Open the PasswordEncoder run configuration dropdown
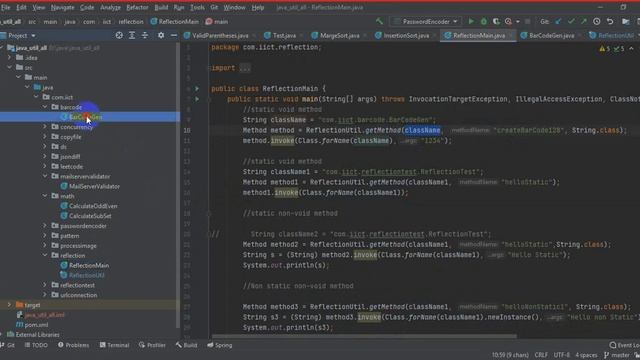640x360 pixels. click(426, 21)
